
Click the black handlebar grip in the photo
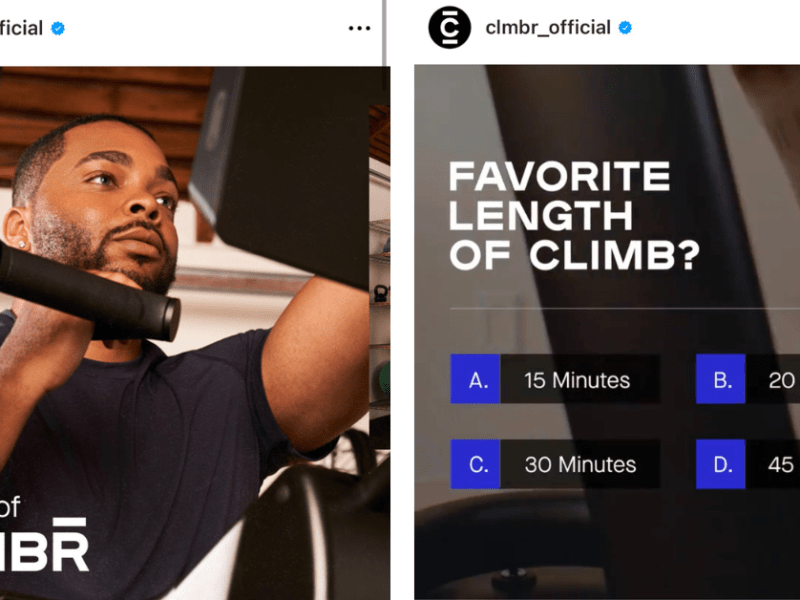(x=88, y=292)
